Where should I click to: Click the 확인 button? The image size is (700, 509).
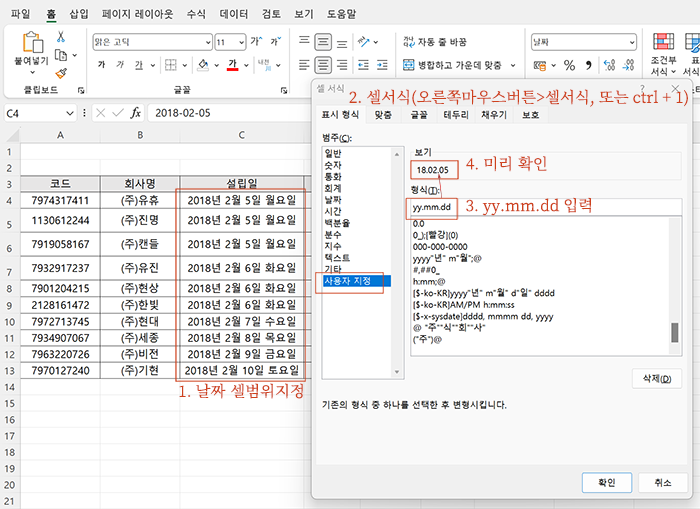(x=607, y=483)
